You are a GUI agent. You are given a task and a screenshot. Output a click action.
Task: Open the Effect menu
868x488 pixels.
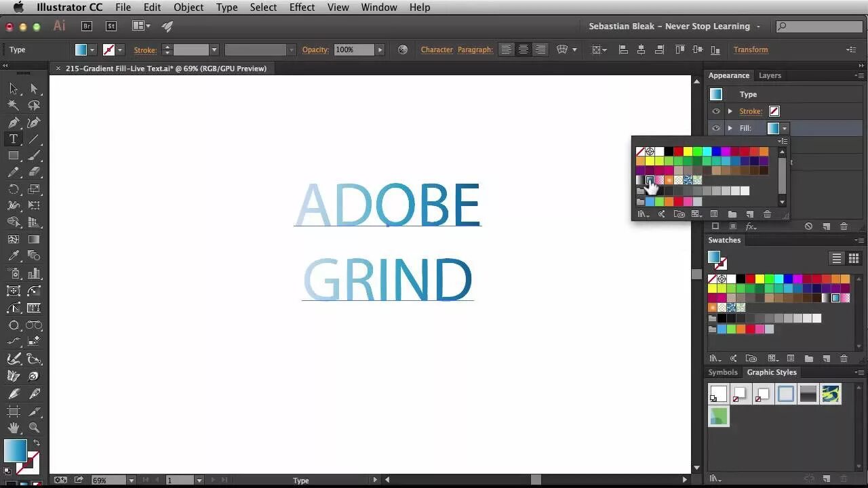[x=302, y=7]
